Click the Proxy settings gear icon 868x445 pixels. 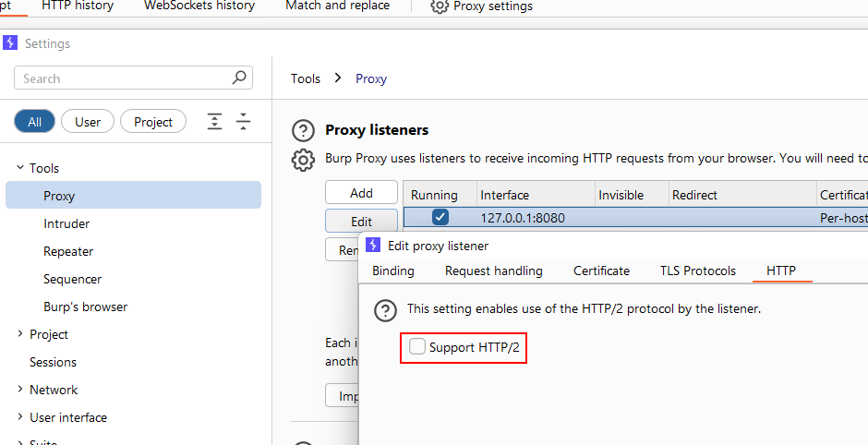pyautogui.click(x=440, y=6)
